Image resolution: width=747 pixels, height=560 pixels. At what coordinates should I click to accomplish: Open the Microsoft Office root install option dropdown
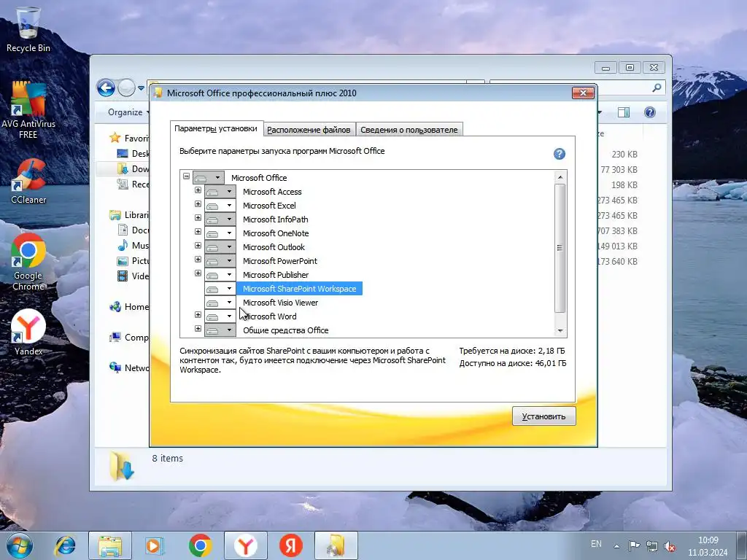208,178
